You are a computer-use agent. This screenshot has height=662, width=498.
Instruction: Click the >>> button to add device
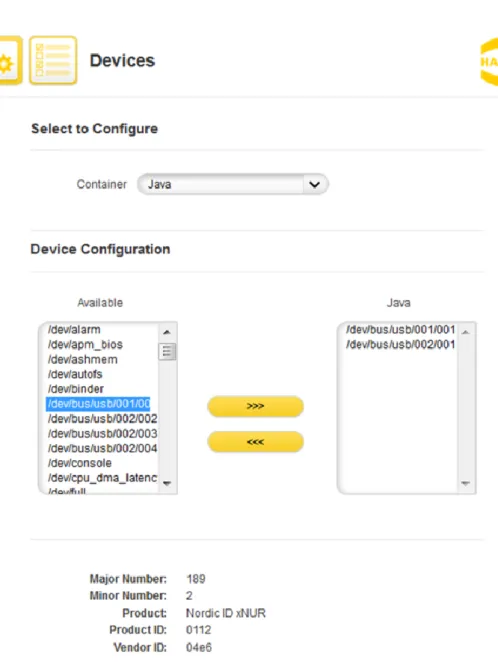255,406
